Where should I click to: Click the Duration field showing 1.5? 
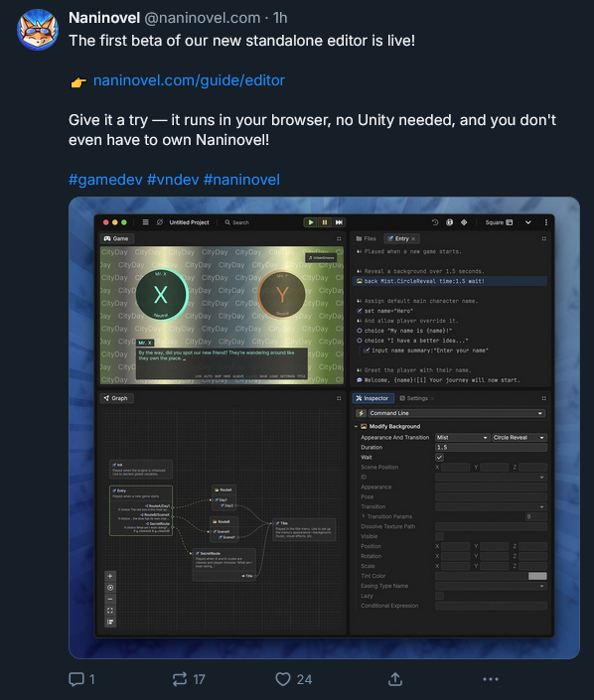coord(491,448)
